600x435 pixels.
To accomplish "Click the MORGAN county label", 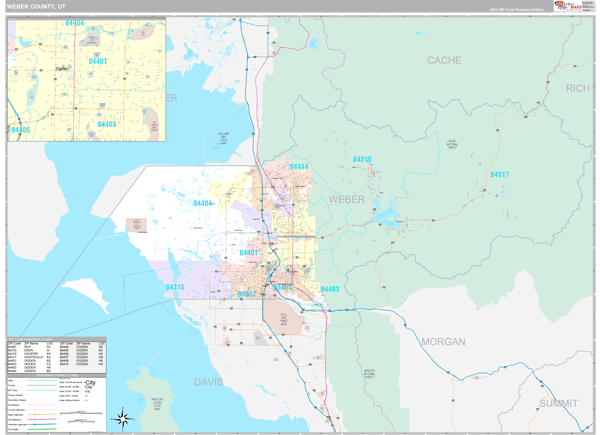I will (x=442, y=342).
